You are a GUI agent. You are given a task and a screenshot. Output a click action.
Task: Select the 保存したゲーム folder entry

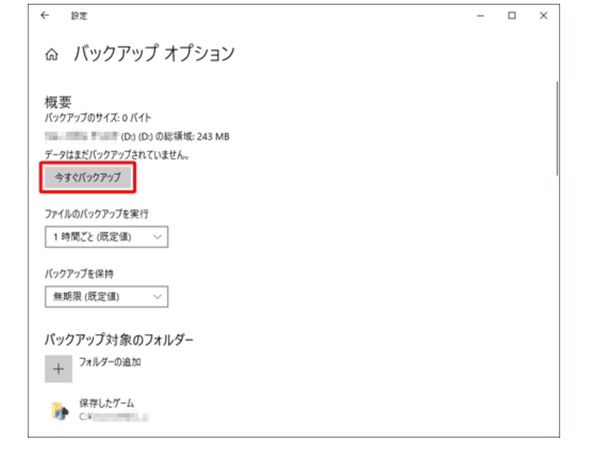[100, 410]
